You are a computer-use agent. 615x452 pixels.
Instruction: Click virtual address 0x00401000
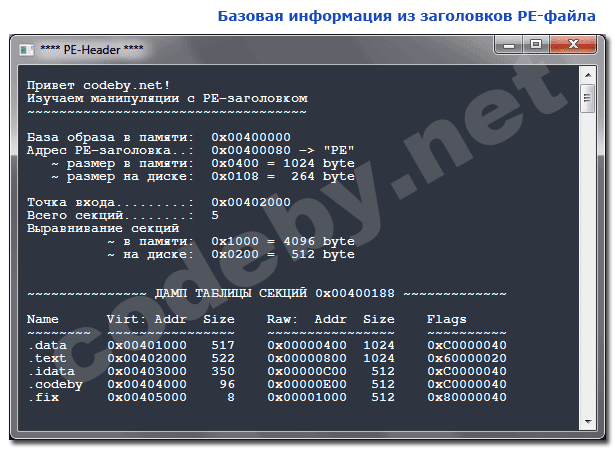pos(147,345)
